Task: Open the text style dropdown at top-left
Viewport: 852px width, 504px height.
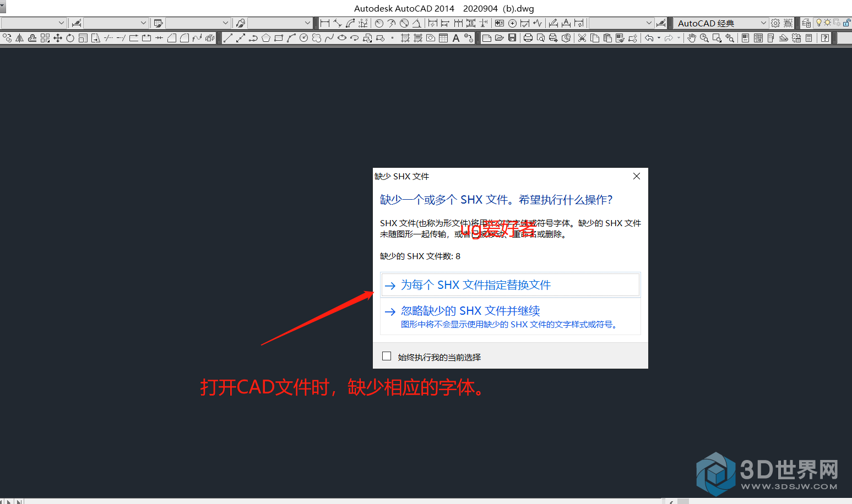Action: click(33, 23)
